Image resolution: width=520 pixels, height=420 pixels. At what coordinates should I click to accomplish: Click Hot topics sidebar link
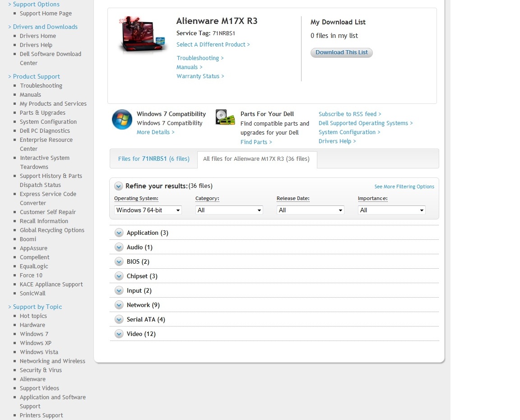(x=33, y=316)
